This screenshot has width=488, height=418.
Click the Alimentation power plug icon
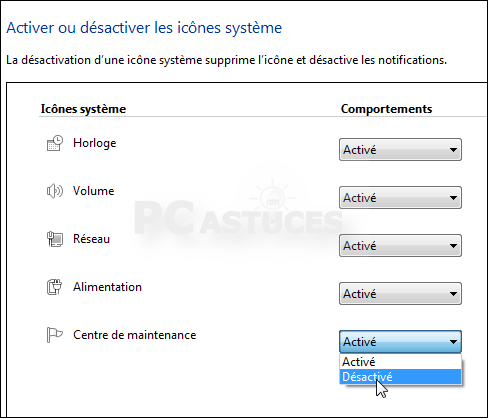(x=55, y=287)
